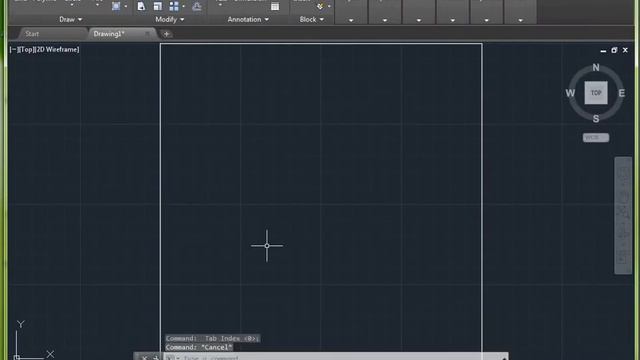Image resolution: width=640 pixels, height=360 pixels.
Task: Restore down the drawing viewport window
Action: (614, 50)
